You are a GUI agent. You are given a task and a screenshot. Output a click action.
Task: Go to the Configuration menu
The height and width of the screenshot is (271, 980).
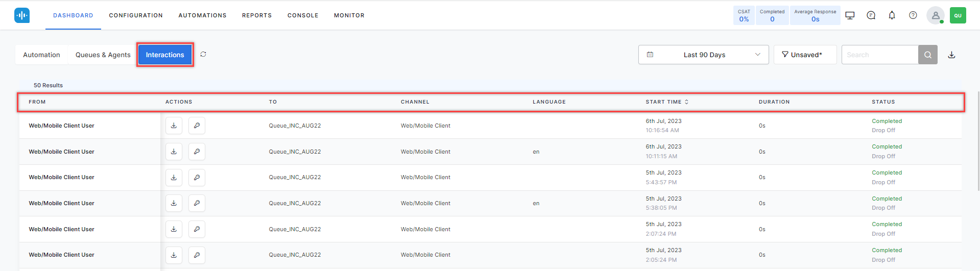136,15
